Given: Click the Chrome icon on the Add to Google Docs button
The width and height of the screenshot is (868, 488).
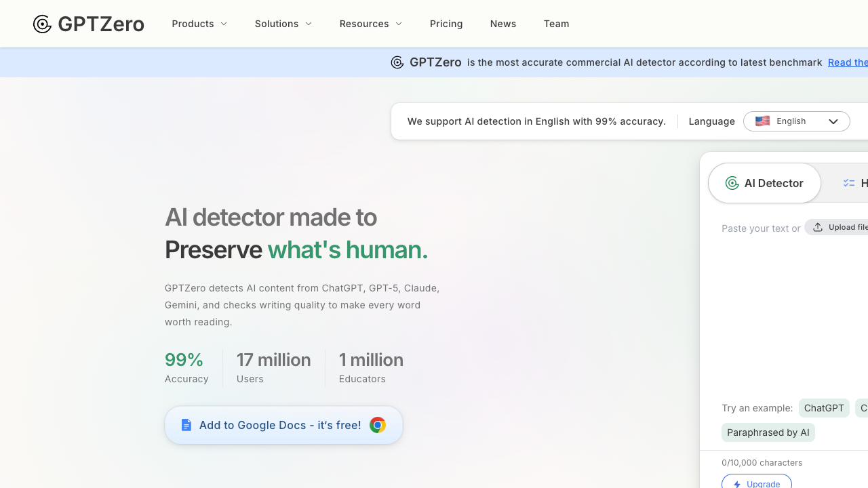Looking at the screenshot, I should (378, 425).
